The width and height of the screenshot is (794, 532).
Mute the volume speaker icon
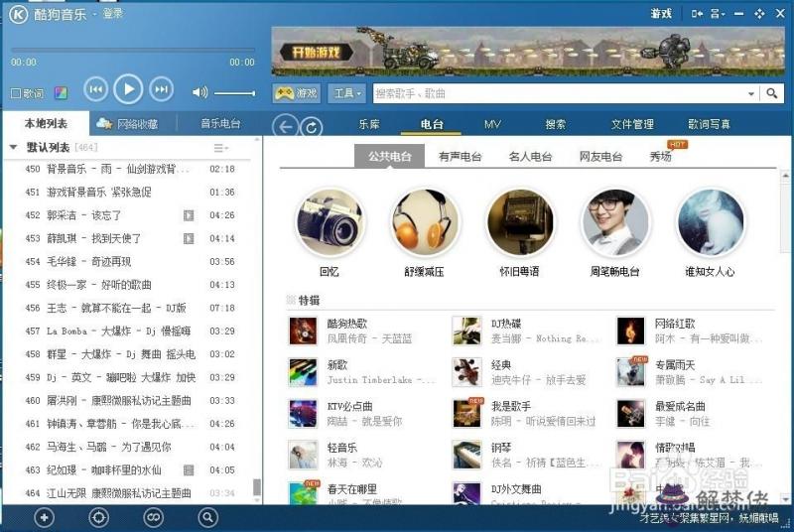pos(199,92)
